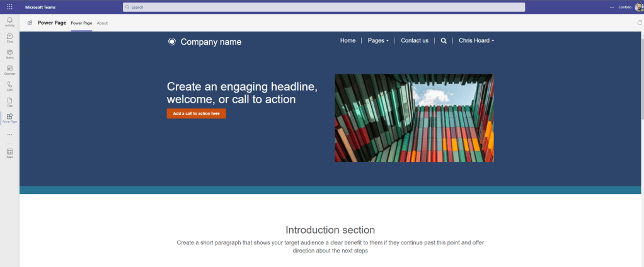The height and width of the screenshot is (267, 644).
Task: Show more apps via sidebar ellipsis
Action: (x=9, y=134)
